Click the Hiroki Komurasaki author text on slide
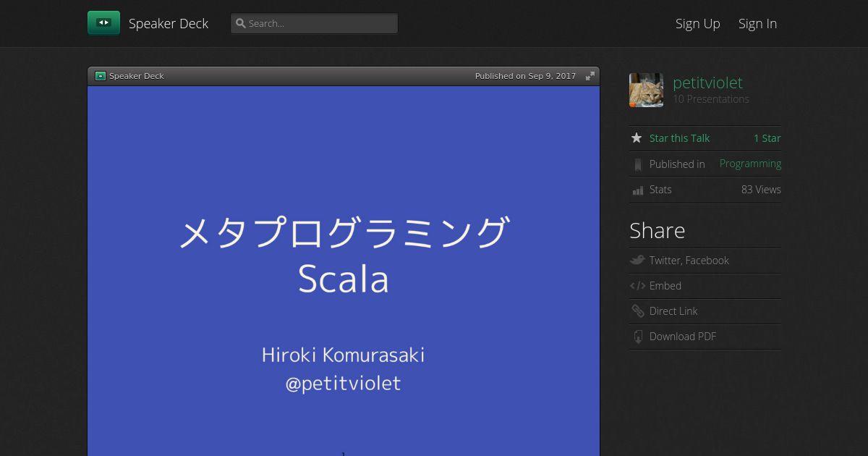Image resolution: width=868 pixels, height=456 pixels. coord(343,355)
